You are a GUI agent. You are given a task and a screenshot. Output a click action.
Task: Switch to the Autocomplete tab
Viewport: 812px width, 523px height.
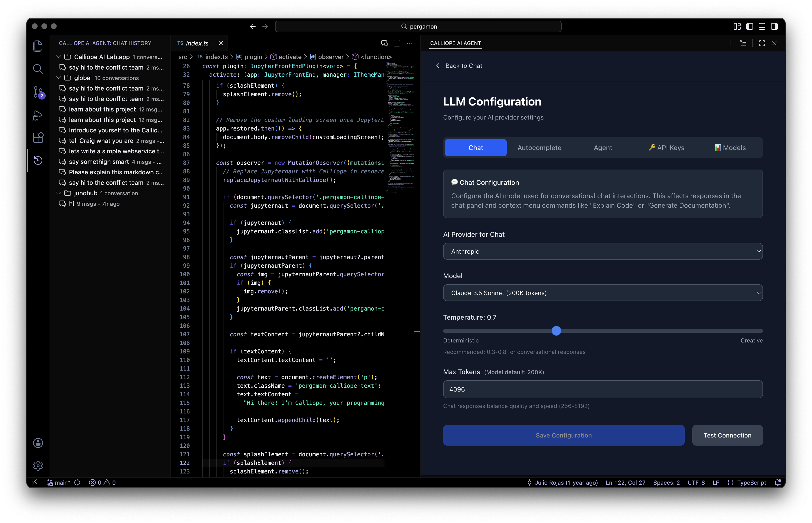click(x=539, y=148)
